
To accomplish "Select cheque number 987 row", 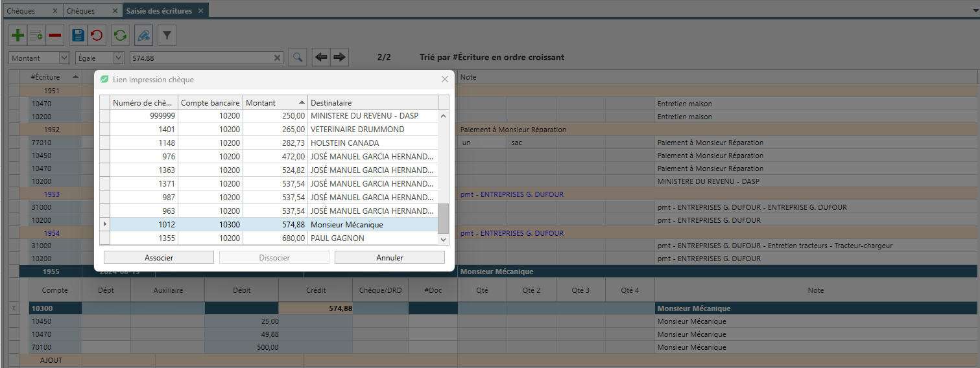I will click(269, 198).
